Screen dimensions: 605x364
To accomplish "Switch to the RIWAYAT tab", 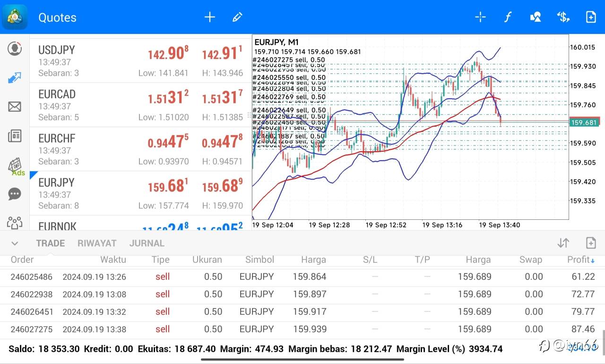I will coord(97,243).
